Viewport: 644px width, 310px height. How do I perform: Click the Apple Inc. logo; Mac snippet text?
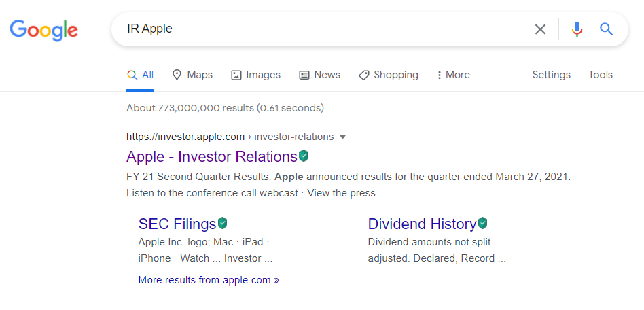coord(205,250)
